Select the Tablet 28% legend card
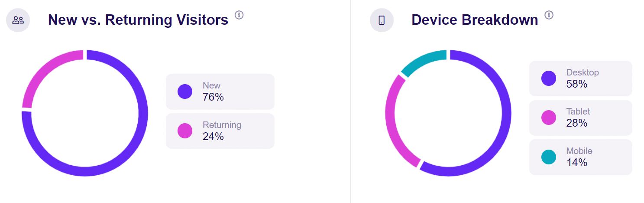The image size is (644, 203). 580,118
